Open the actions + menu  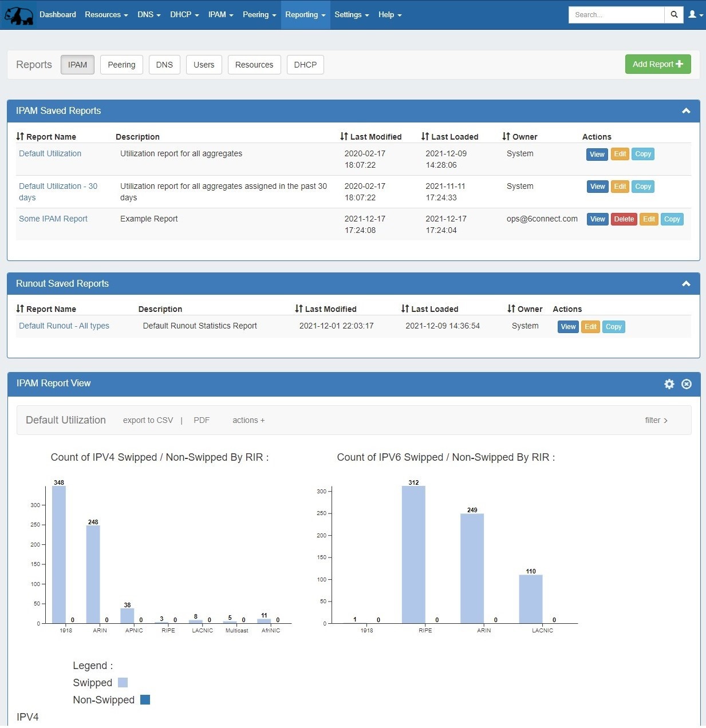pyautogui.click(x=249, y=420)
